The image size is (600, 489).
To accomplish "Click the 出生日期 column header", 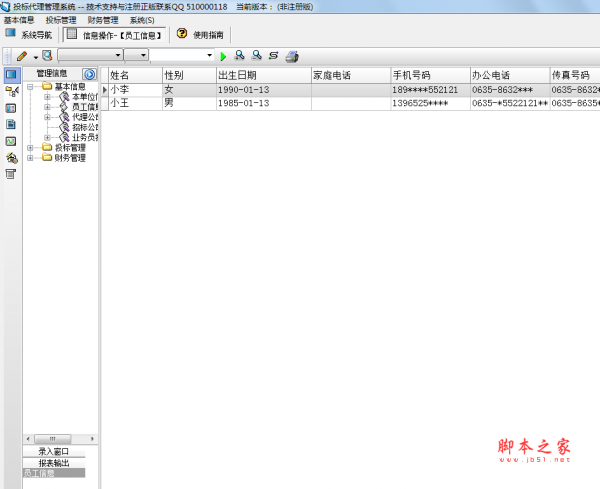I will coord(262,75).
